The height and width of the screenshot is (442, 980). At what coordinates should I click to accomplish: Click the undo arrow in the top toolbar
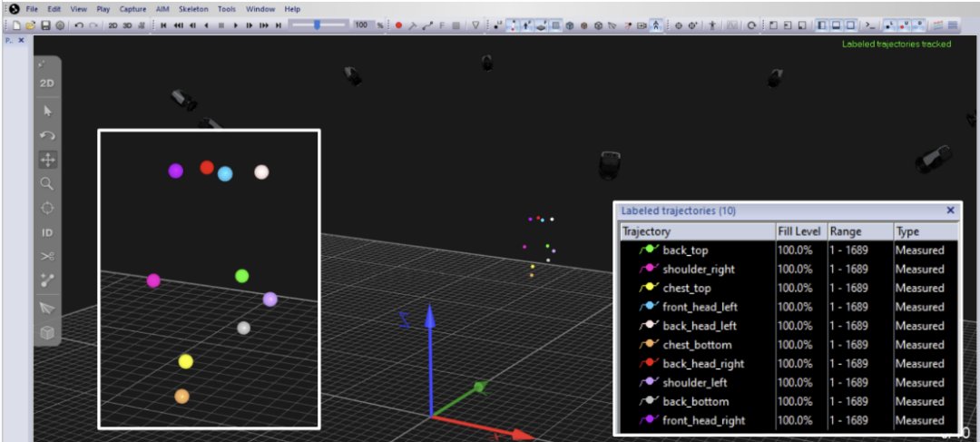coord(79,25)
